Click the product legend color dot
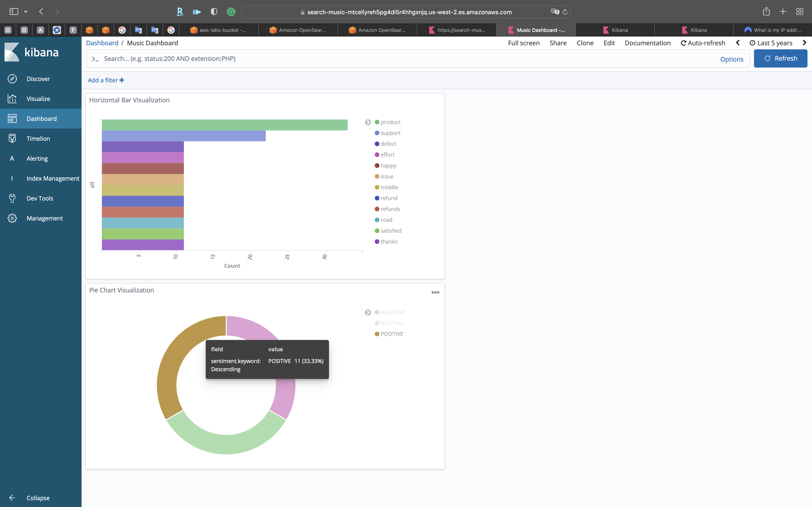Viewport: 812px width, 507px height. [x=377, y=122]
